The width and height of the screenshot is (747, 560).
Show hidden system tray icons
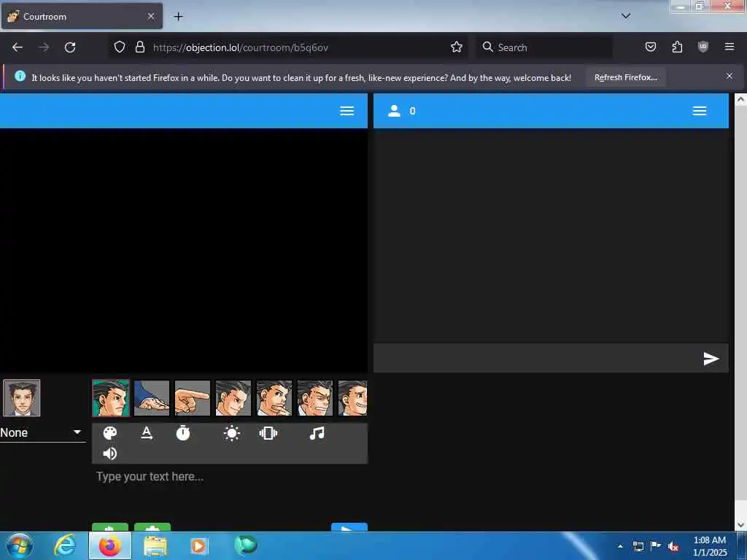(620, 546)
